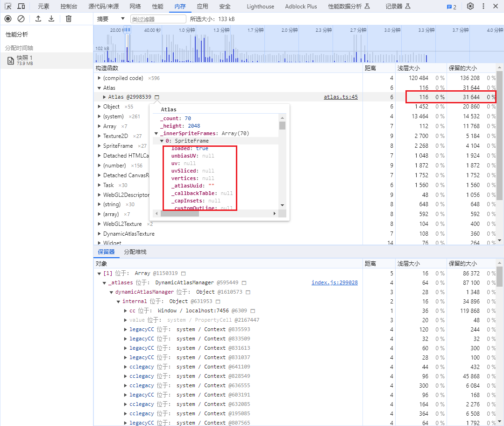Screen dimensions: 504x426
Task: Click the inspect element picker icon
Action: pos(8,7)
